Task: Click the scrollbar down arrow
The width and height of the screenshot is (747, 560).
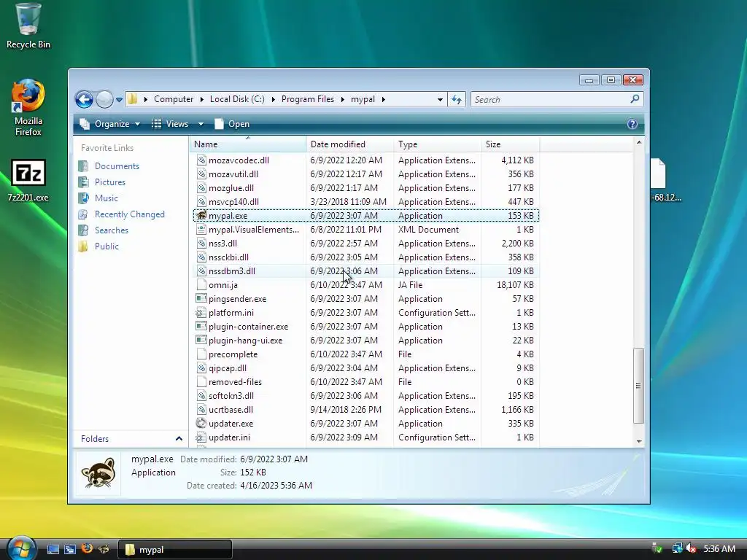Action: click(x=639, y=441)
